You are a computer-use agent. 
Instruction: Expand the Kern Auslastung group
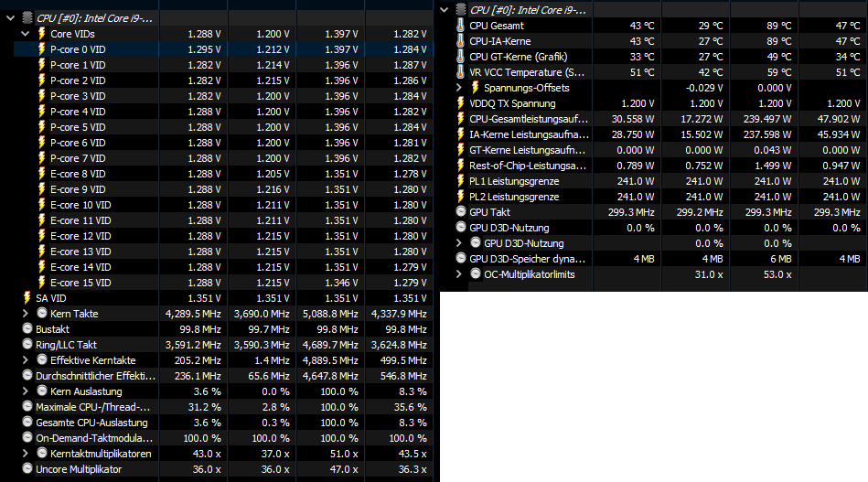(x=25, y=391)
